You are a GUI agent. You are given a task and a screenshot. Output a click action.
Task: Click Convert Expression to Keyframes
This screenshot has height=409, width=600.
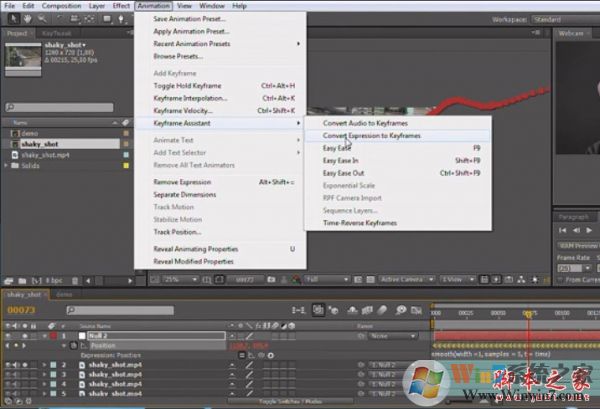(x=371, y=135)
